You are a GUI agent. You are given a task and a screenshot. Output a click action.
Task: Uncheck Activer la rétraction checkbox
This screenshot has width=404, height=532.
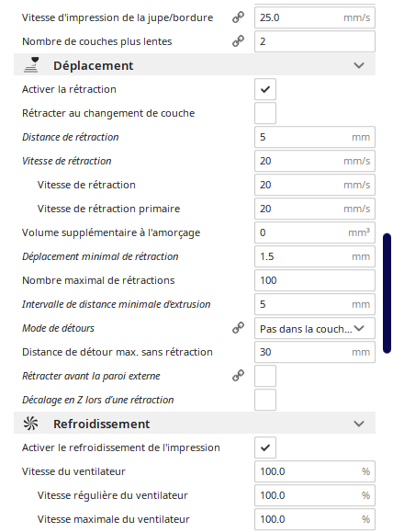(x=265, y=89)
